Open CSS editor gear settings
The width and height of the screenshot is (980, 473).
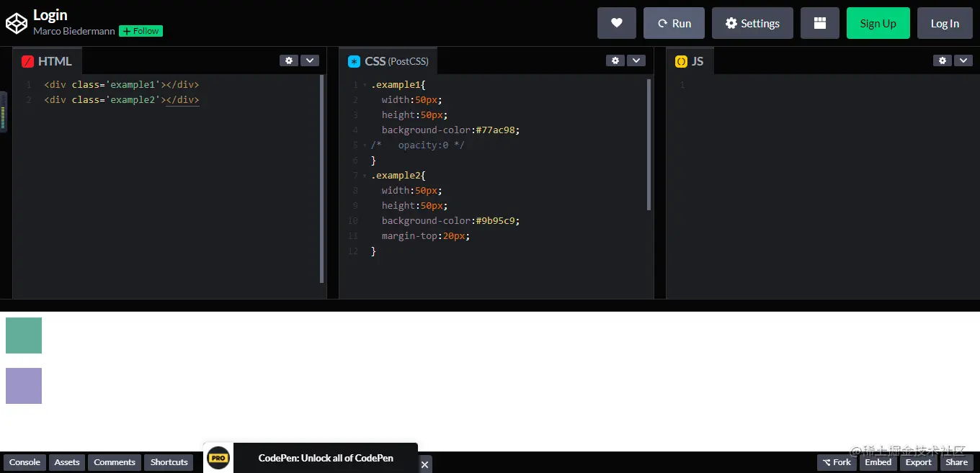tap(615, 60)
